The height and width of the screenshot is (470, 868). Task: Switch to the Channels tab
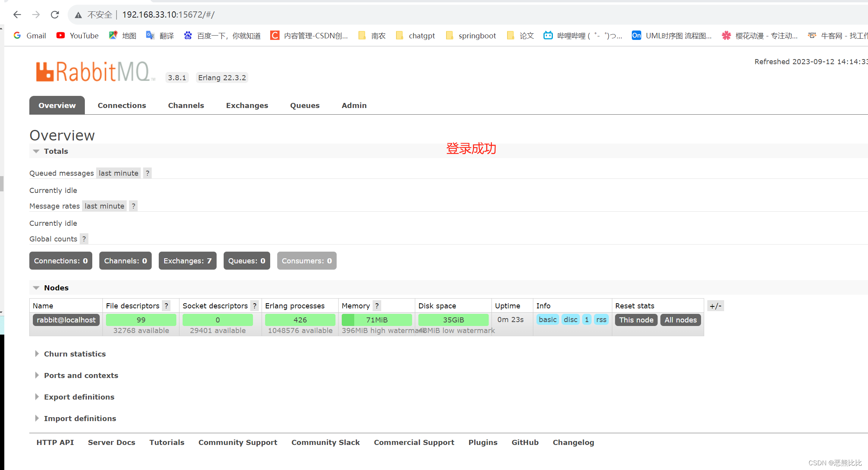pyautogui.click(x=186, y=105)
